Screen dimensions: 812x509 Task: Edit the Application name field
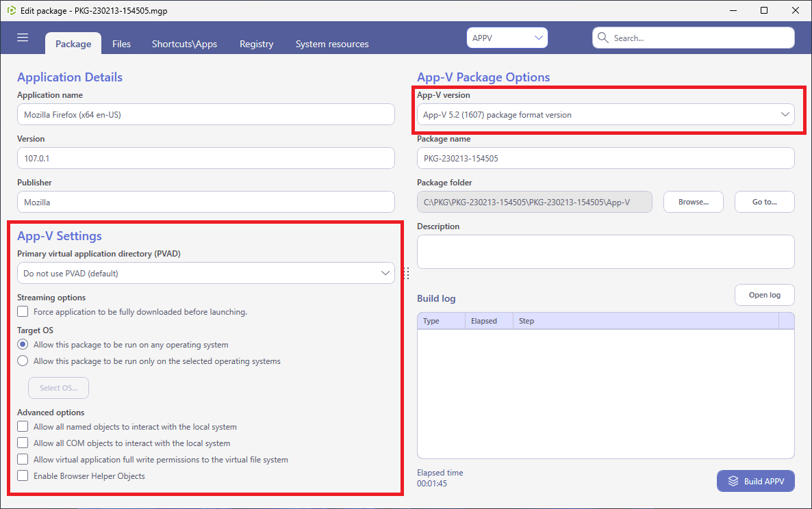pyautogui.click(x=206, y=114)
